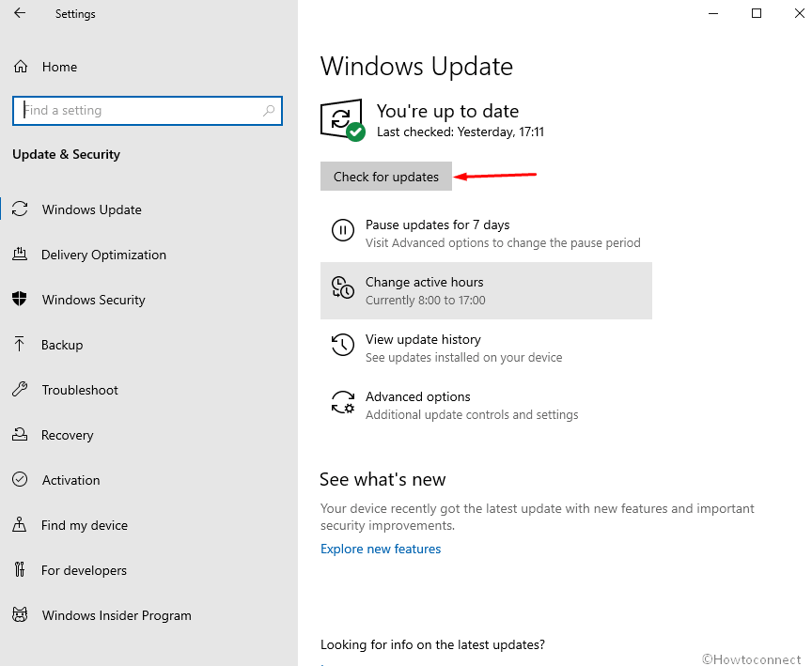The height and width of the screenshot is (666, 812).
Task: Open Change active hours option
Action: (x=486, y=290)
